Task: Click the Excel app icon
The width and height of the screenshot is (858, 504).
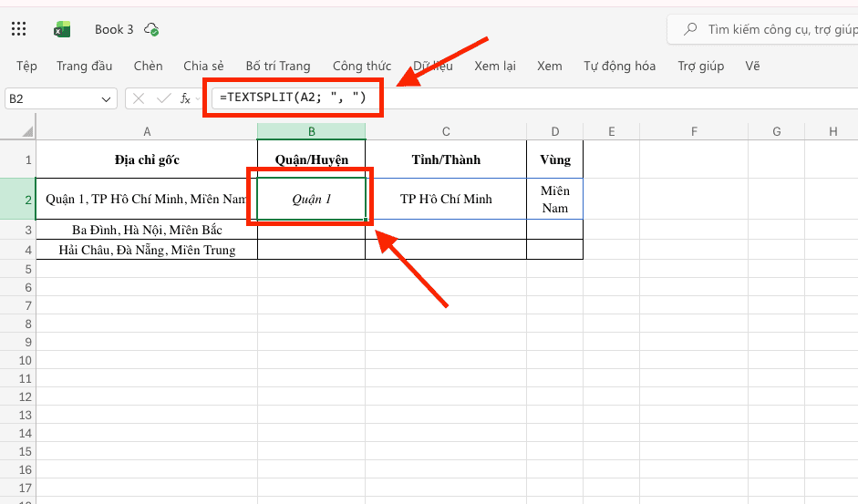Action: pos(62,29)
